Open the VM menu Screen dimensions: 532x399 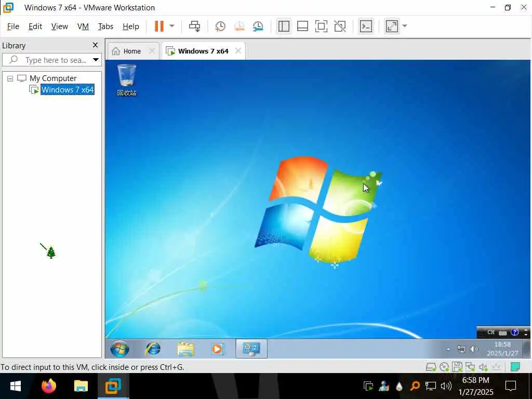(x=83, y=26)
